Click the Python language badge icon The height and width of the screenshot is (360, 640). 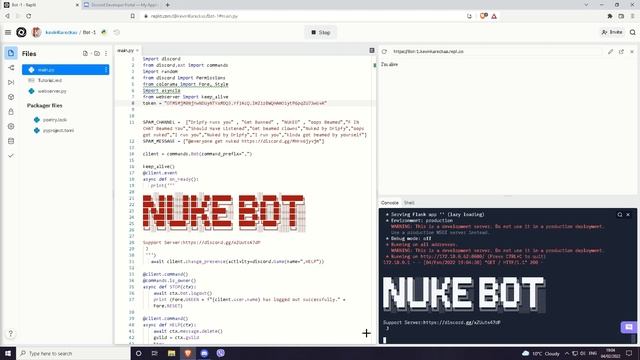pyautogui.click(x=104, y=32)
